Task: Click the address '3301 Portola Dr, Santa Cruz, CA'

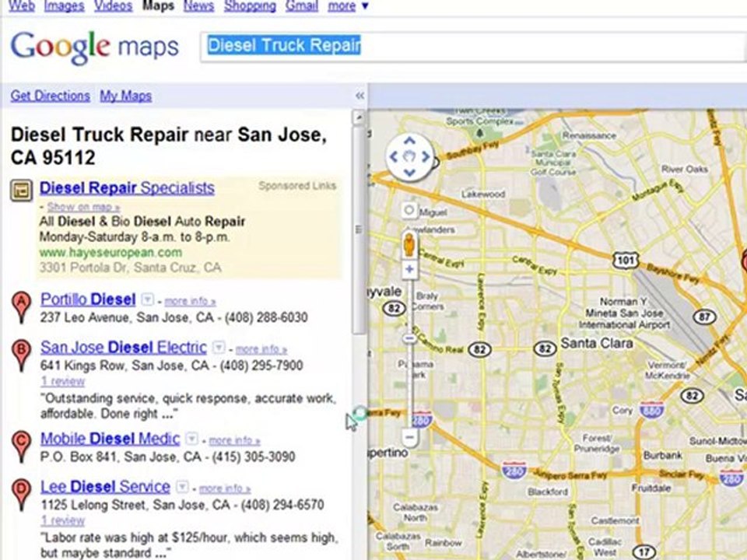Action: click(x=131, y=268)
